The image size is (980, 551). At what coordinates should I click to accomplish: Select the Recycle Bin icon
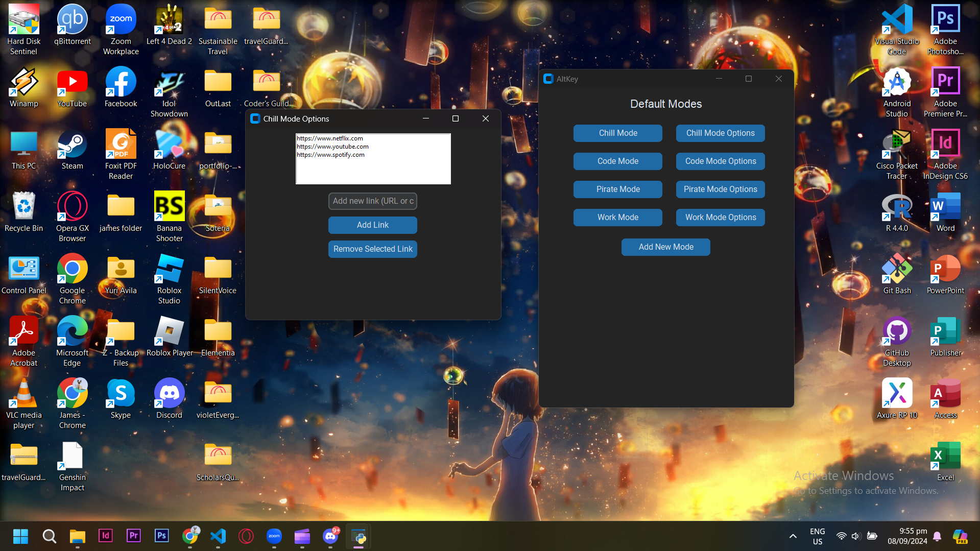[24, 211]
